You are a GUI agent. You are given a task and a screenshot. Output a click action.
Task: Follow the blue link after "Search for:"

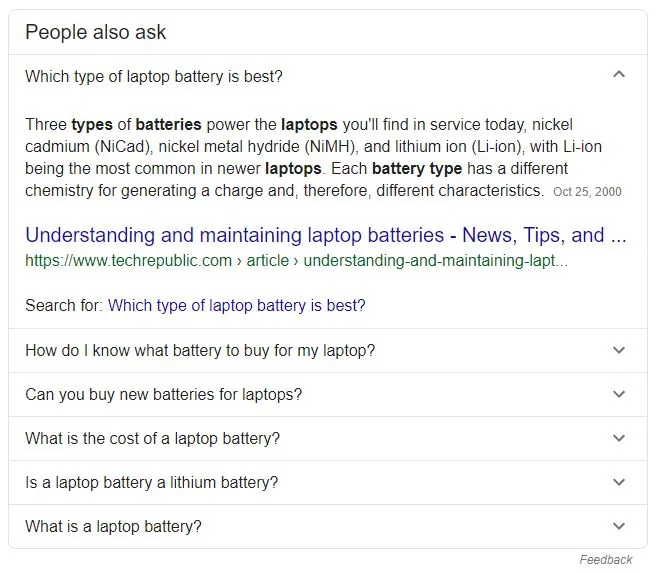pos(236,305)
